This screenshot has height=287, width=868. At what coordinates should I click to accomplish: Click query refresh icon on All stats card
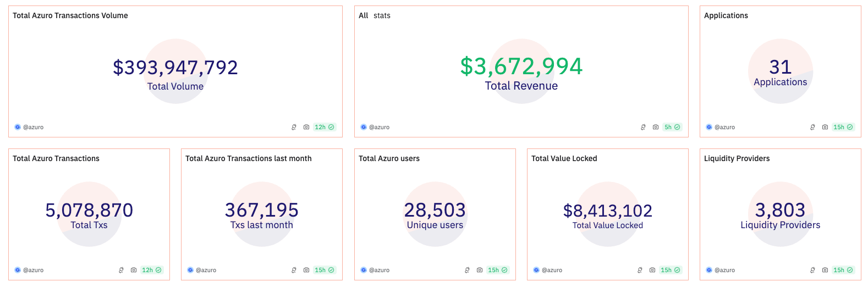643,127
